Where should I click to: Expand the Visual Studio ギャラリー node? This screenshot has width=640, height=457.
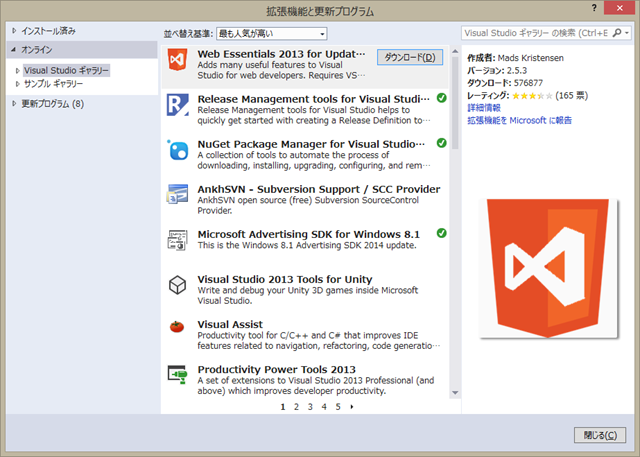coord(17,71)
